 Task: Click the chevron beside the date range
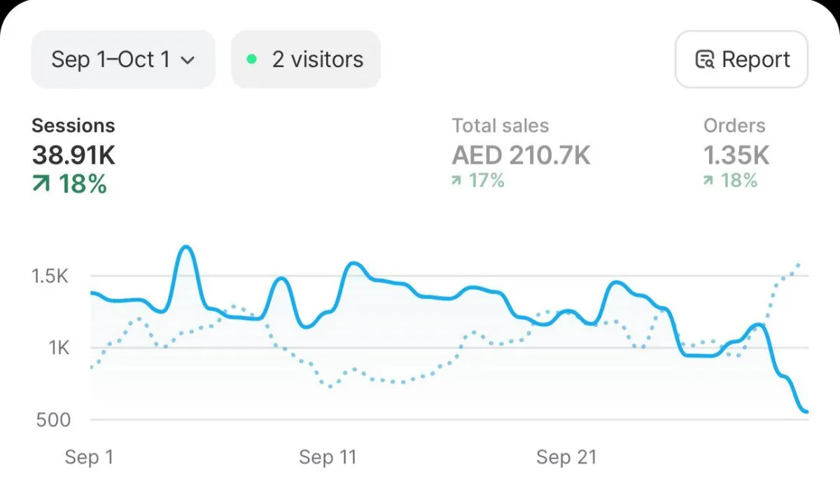click(187, 60)
